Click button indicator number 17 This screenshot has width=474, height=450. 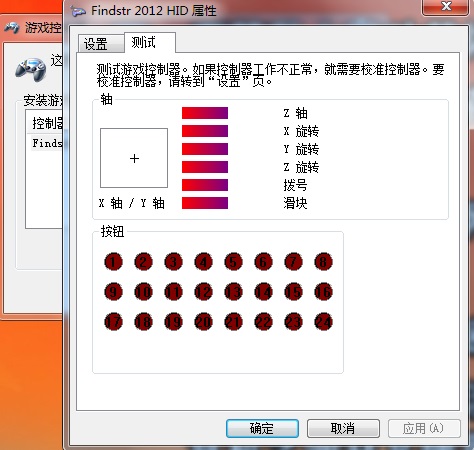(113, 322)
